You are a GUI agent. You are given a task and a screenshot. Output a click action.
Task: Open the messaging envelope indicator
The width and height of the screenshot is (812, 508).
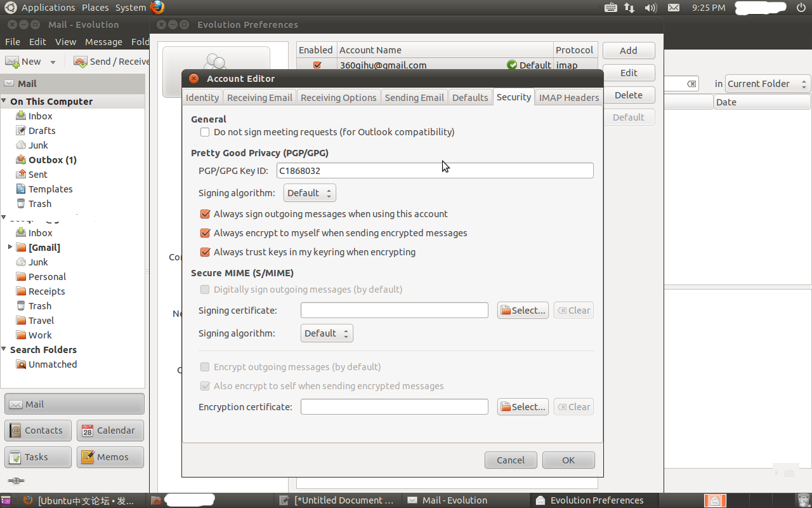[x=674, y=8]
